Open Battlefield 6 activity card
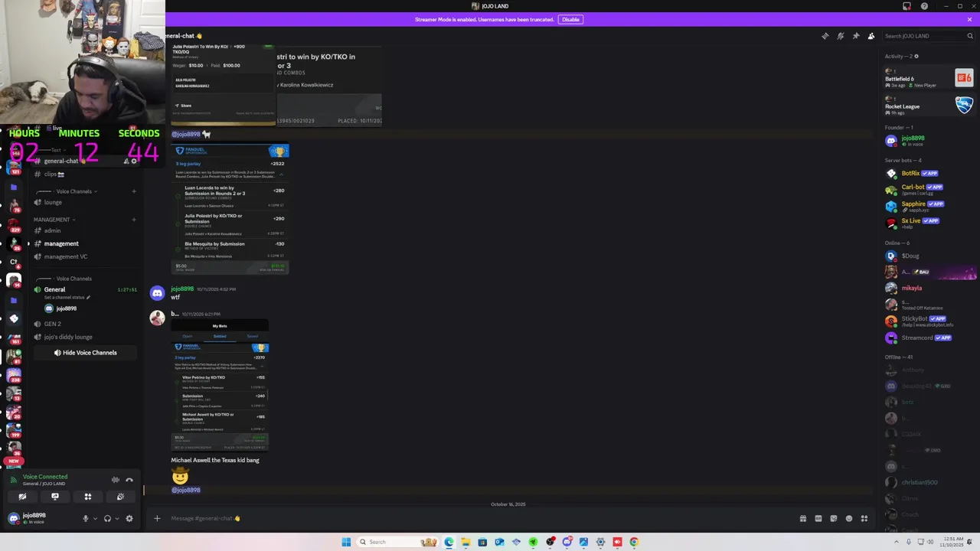Viewport: 980px width, 551px height. tap(929, 78)
